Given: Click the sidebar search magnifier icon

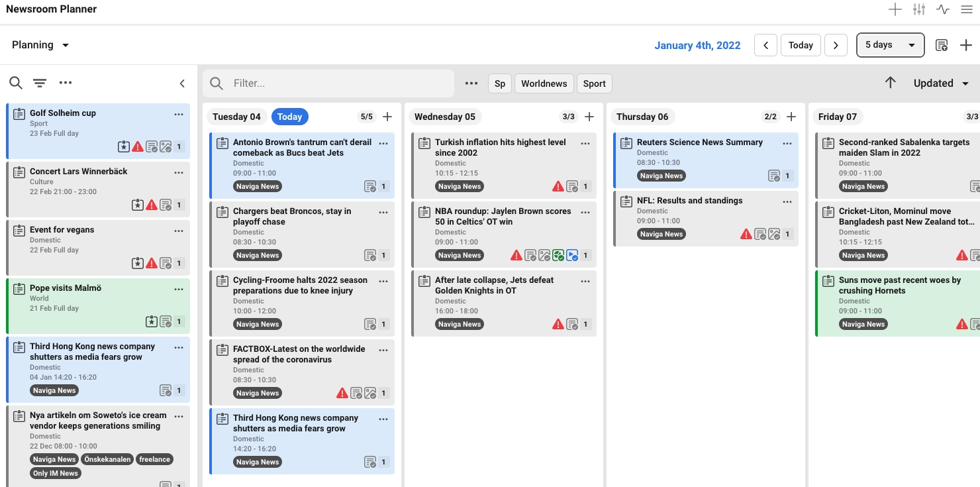Looking at the screenshot, I should tap(16, 83).
